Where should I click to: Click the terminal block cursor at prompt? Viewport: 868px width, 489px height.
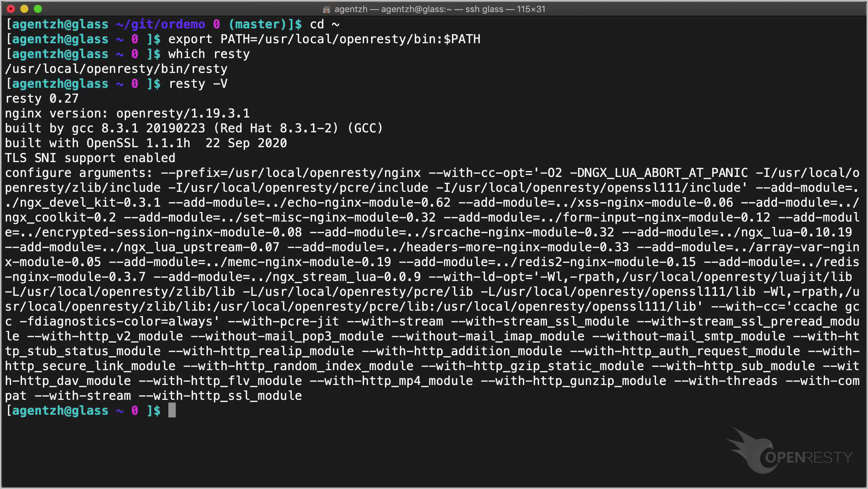pyautogui.click(x=172, y=410)
